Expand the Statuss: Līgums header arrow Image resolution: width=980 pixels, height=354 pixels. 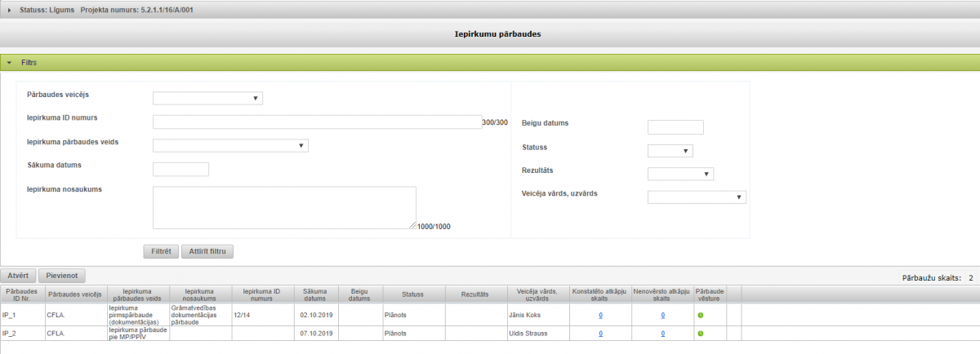(x=9, y=10)
